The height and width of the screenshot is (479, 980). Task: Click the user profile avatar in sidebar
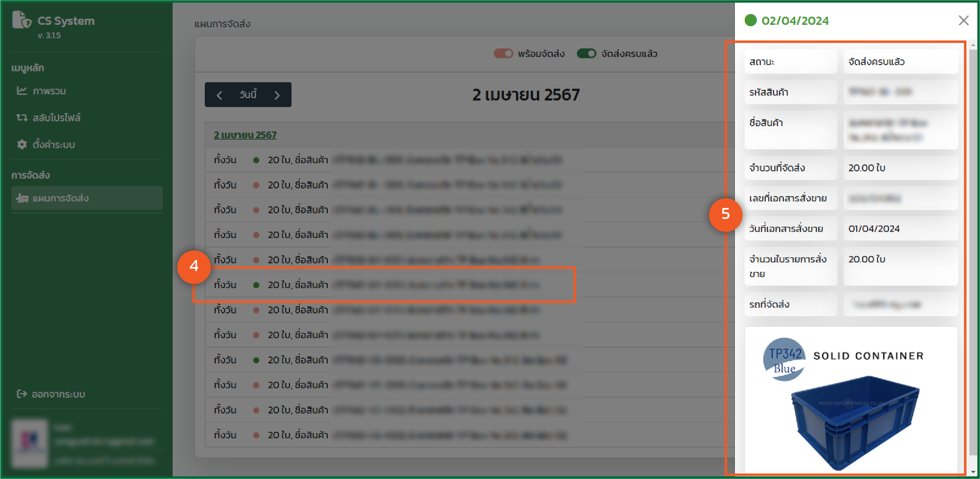(x=29, y=443)
